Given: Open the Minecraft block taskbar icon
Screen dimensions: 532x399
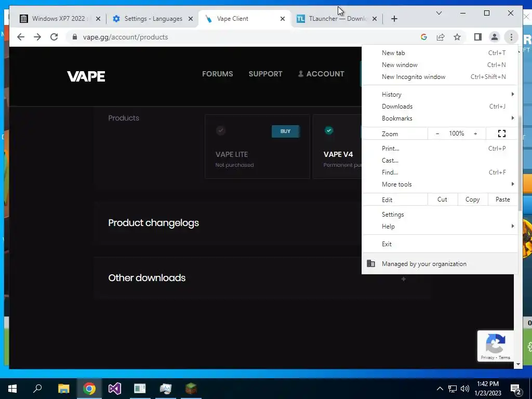Looking at the screenshot, I should [x=191, y=389].
